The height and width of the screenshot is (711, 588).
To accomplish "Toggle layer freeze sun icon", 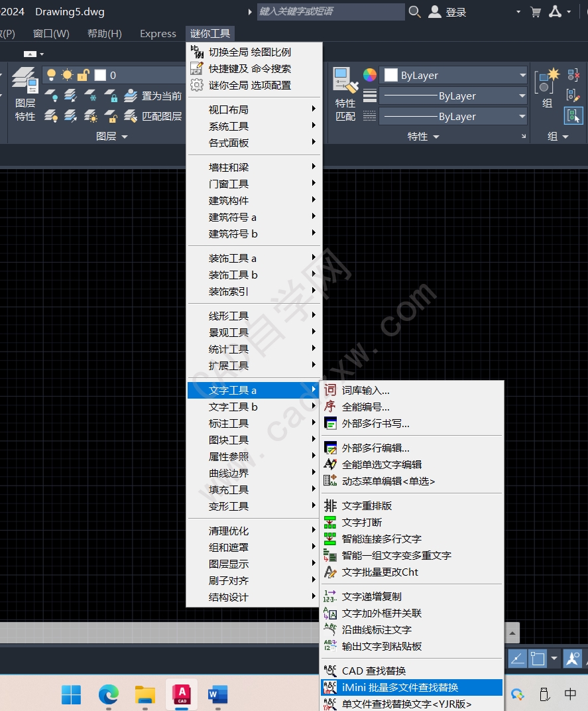I will [67, 75].
